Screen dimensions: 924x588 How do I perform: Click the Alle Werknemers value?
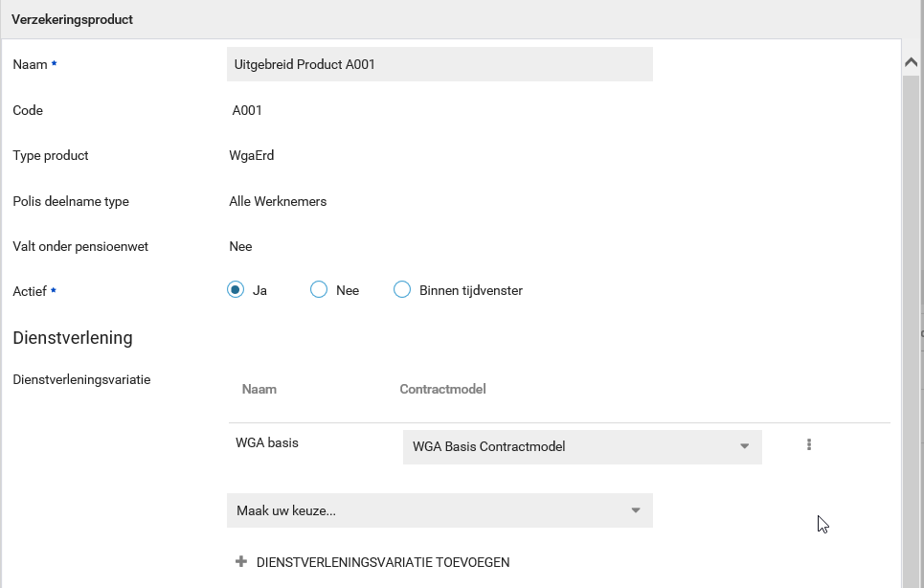tap(278, 201)
